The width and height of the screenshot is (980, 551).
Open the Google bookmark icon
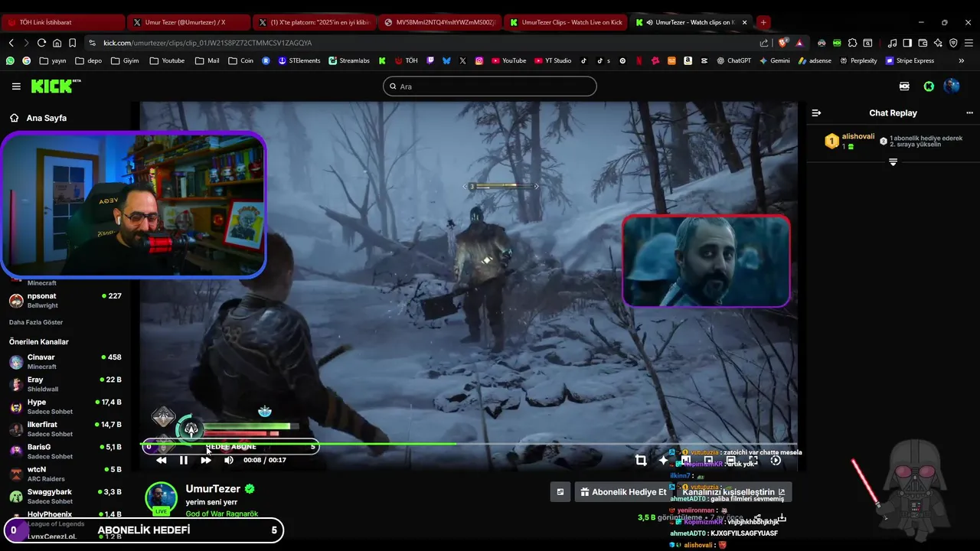(27, 60)
